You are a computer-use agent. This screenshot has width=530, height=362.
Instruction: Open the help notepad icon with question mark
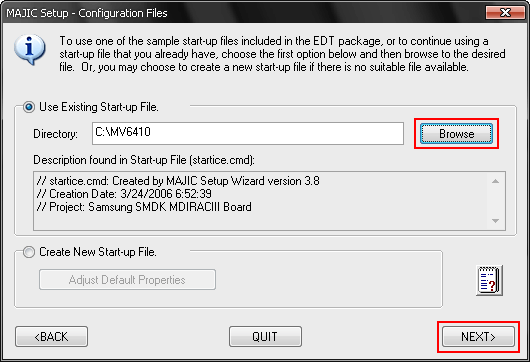[489, 280]
